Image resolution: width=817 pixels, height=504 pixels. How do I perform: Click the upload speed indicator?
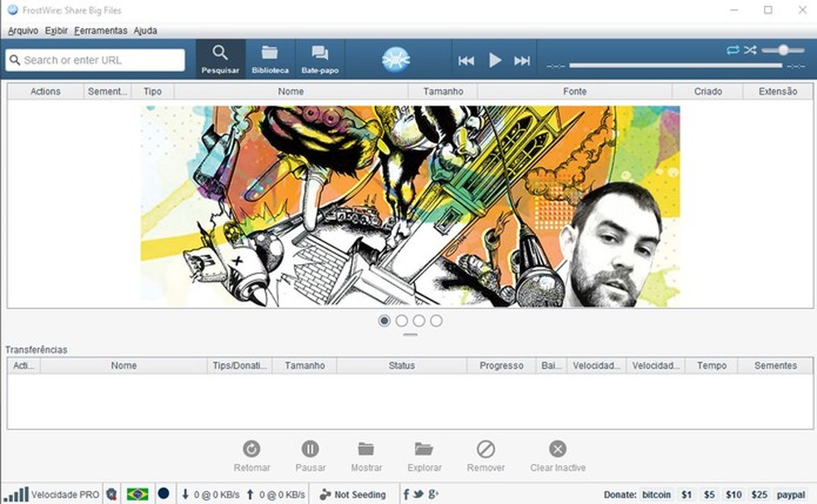pyautogui.click(x=276, y=495)
